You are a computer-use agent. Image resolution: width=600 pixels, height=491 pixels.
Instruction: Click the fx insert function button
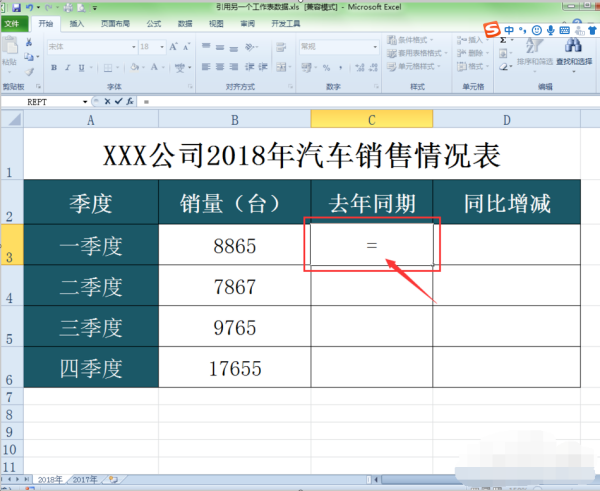tap(130, 101)
